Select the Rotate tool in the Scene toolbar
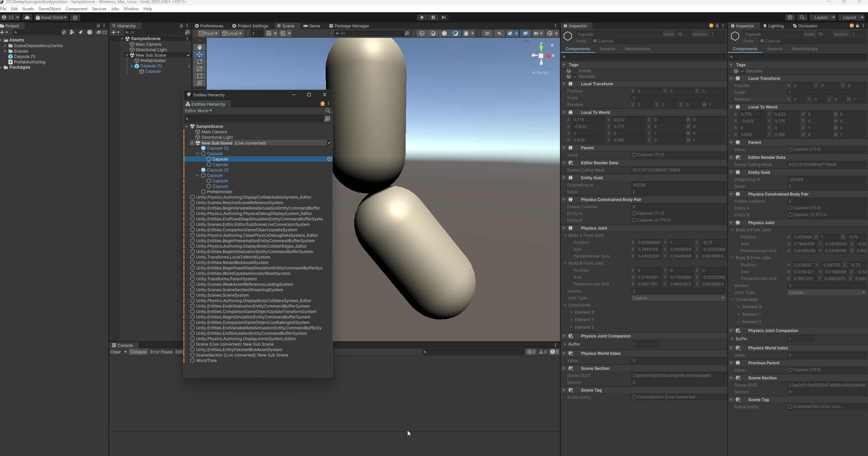The width and height of the screenshot is (868, 456). (x=199, y=62)
